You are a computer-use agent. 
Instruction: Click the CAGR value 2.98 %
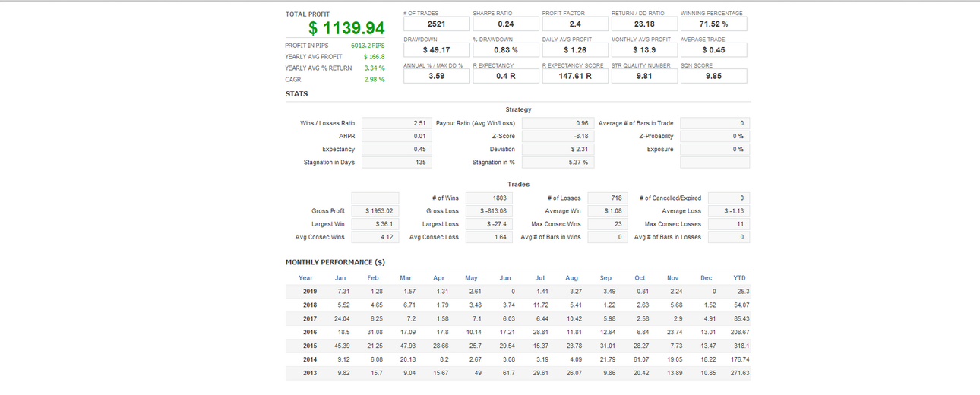[x=375, y=80]
